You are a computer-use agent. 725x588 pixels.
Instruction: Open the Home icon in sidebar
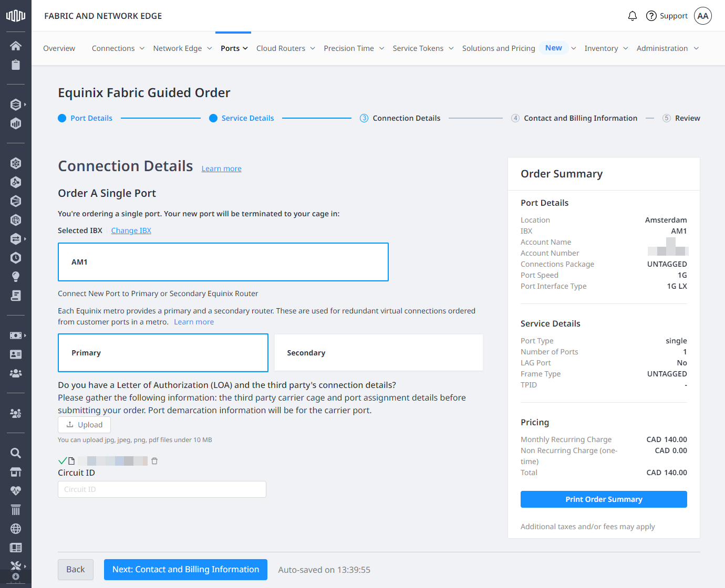pyautogui.click(x=16, y=46)
